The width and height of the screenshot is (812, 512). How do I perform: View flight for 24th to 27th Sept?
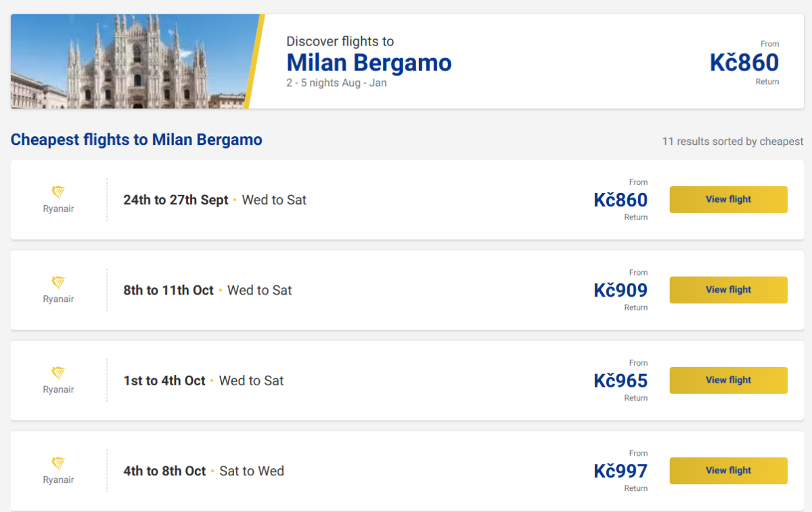(x=728, y=200)
